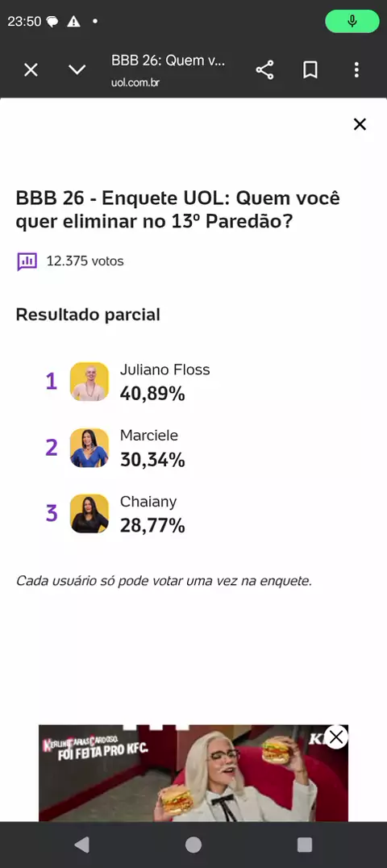Tap the share icon in browser toolbar
Viewport: 387px width, 868px height.
(264, 70)
